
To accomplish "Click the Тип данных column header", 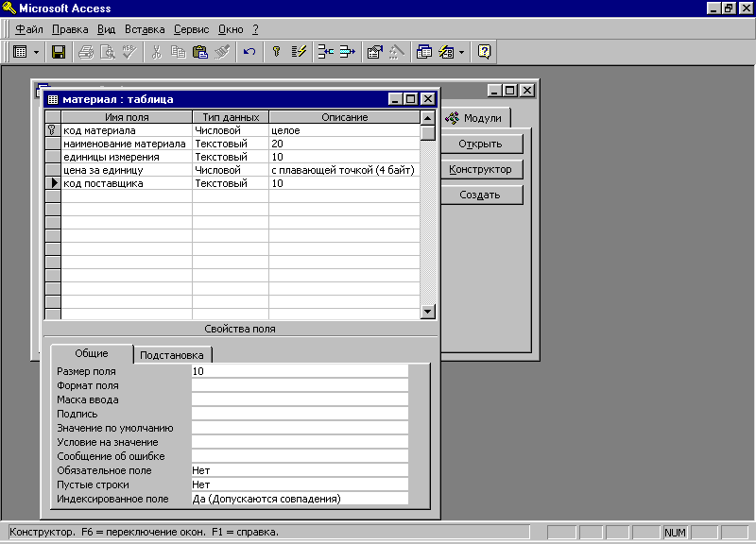I will (x=231, y=117).
